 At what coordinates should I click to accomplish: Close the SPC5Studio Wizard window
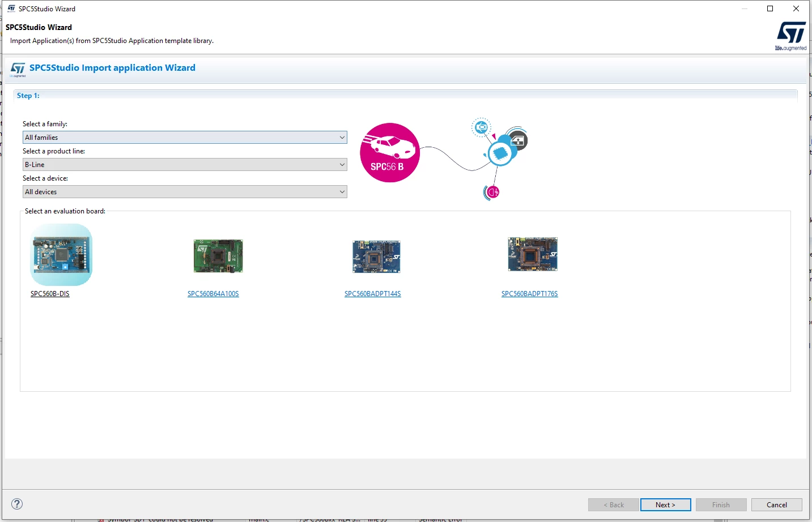point(796,8)
